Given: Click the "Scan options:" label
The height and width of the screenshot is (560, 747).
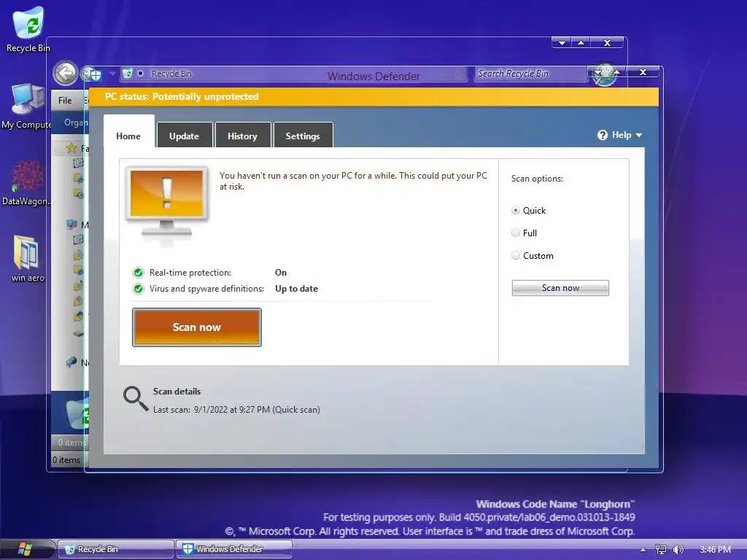Looking at the screenshot, I should pos(537,179).
